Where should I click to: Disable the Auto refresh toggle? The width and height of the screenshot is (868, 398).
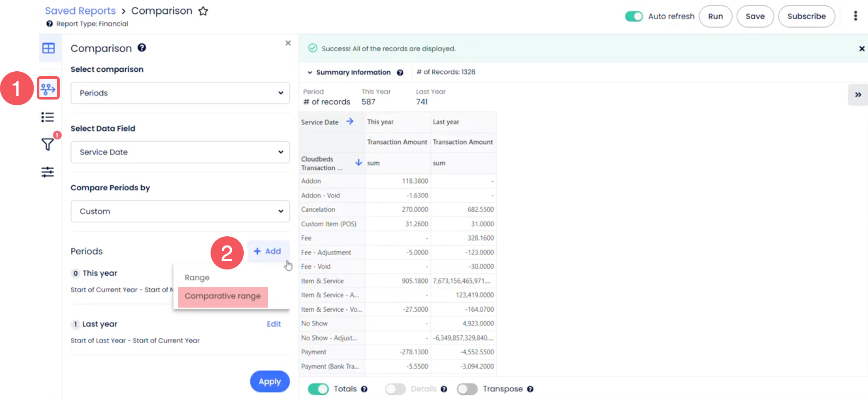[633, 16]
